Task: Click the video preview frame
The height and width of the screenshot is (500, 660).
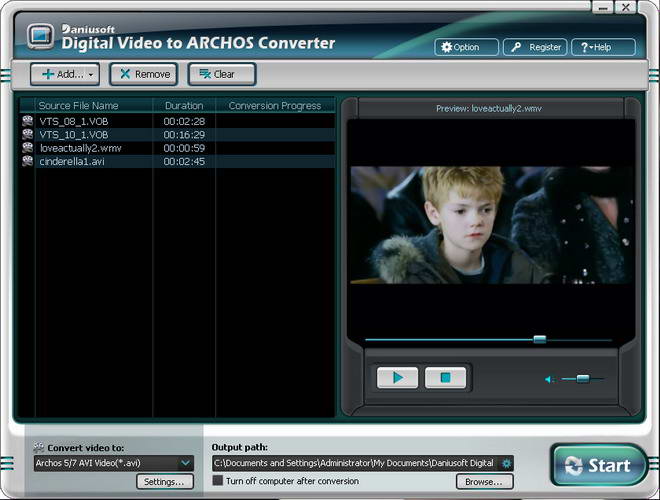Action: [491, 226]
